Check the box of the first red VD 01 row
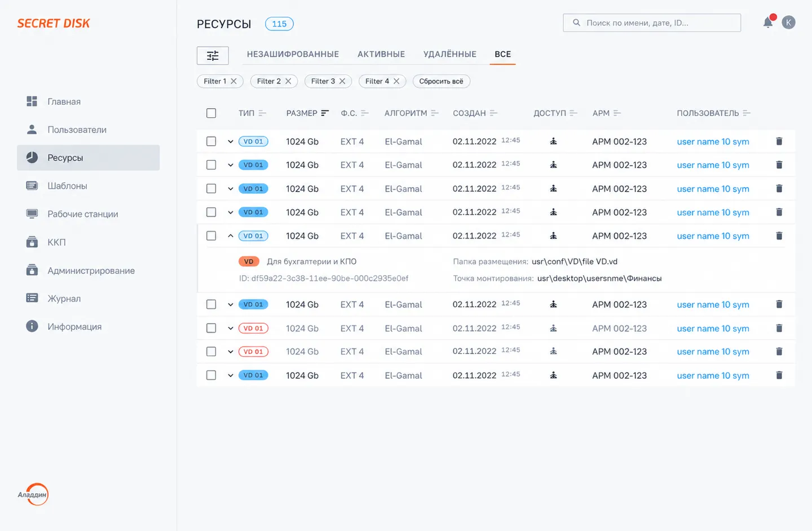 click(211, 328)
